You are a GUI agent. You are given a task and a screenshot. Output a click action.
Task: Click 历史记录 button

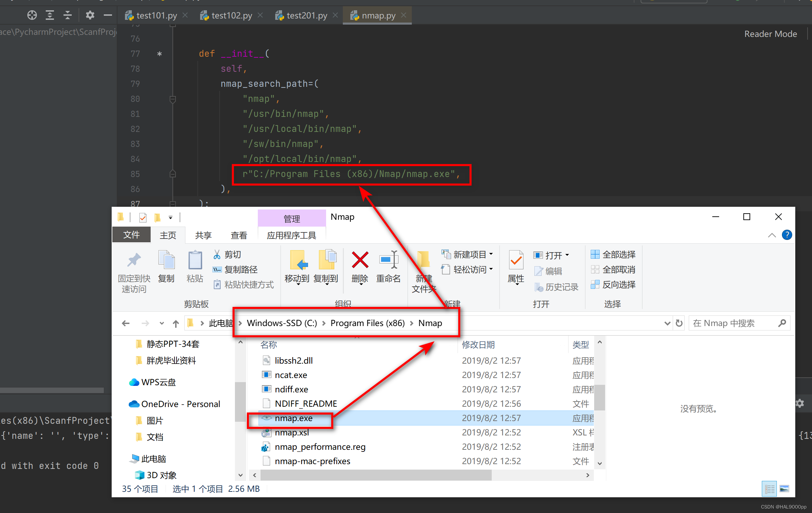(556, 287)
